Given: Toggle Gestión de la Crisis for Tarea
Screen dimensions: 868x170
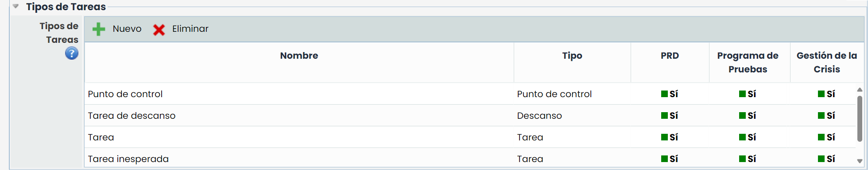Looking at the screenshot, I should pyautogui.click(x=826, y=137).
